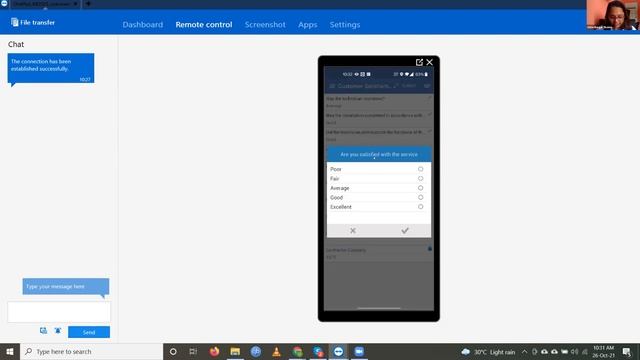The height and width of the screenshot is (360, 640).
Task: Switch to TeamViewer in the taskbar
Action: pyautogui.click(x=338, y=351)
